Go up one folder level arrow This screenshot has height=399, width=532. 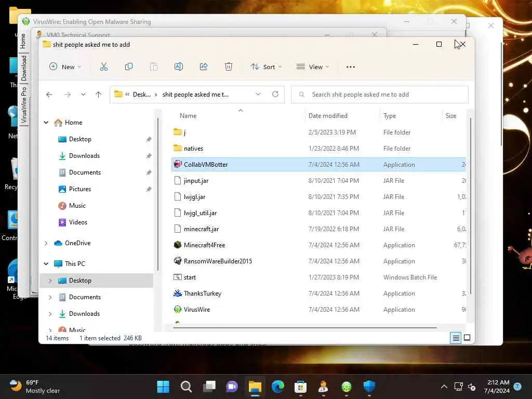98,95
